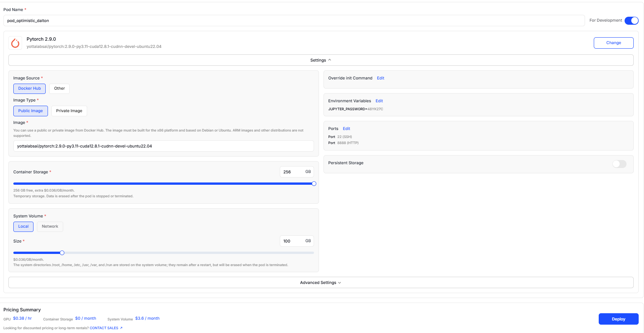
Task: Click the PyTorch flame logo icon
Action: [15, 43]
